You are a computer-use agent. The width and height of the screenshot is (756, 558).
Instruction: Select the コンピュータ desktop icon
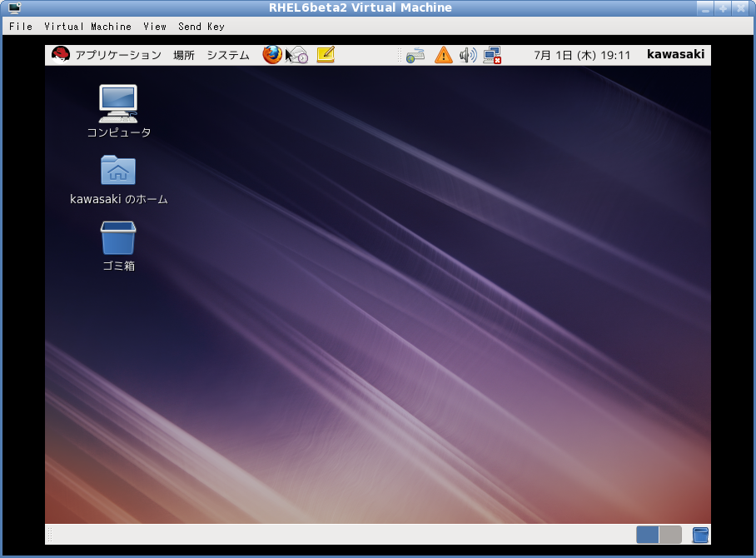point(118,112)
